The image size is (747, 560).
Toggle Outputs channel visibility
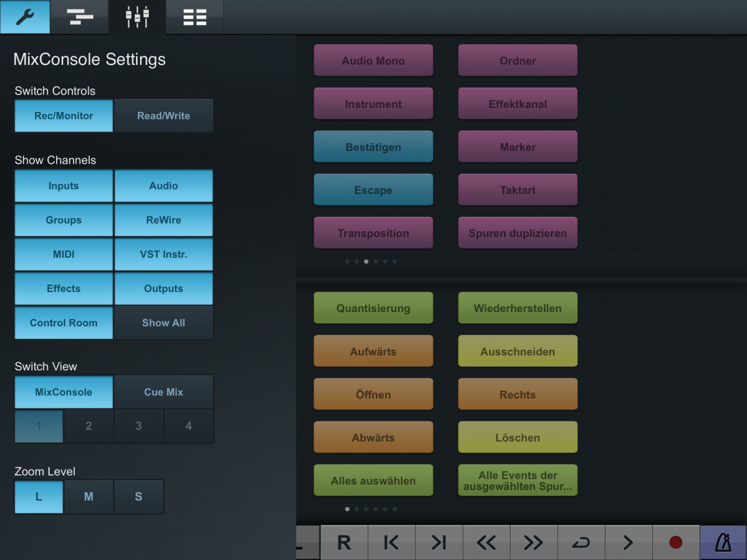point(163,289)
